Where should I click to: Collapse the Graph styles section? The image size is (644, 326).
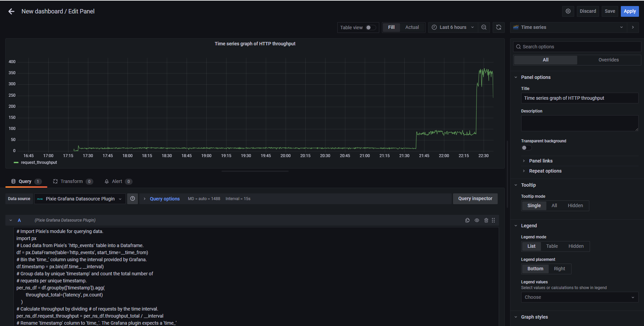(534, 317)
